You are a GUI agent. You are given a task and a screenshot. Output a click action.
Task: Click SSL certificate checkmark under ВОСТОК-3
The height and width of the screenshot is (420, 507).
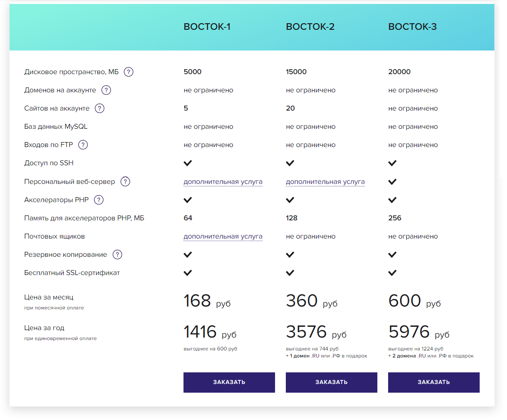(x=392, y=273)
